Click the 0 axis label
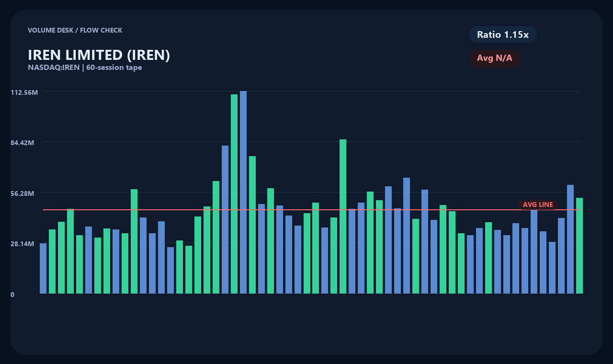The height and width of the screenshot is (364, 613). coord(12,295)
